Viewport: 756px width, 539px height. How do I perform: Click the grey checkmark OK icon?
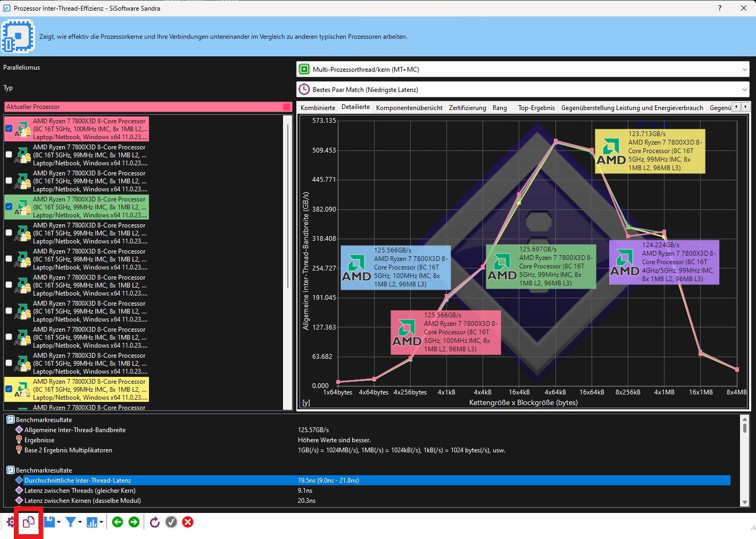click(171, 522)
